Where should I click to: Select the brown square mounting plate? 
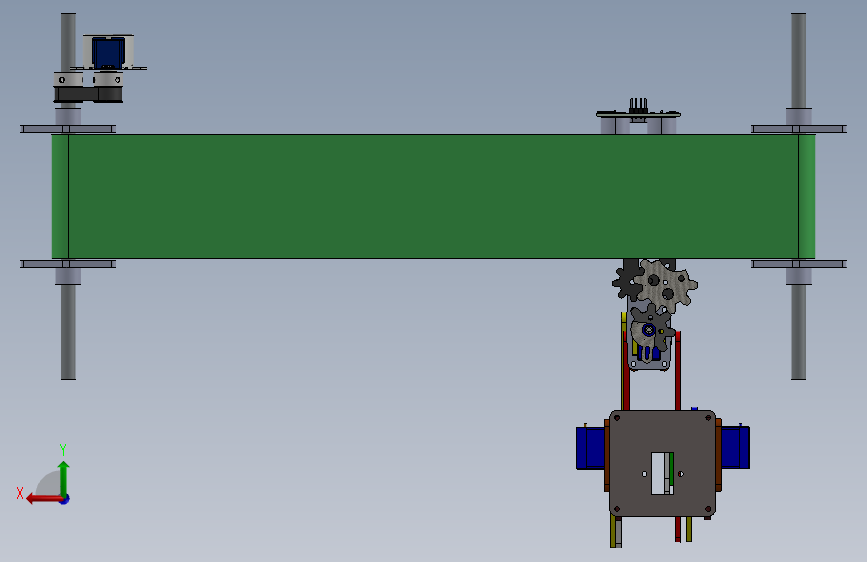click(x=662, y=464)
